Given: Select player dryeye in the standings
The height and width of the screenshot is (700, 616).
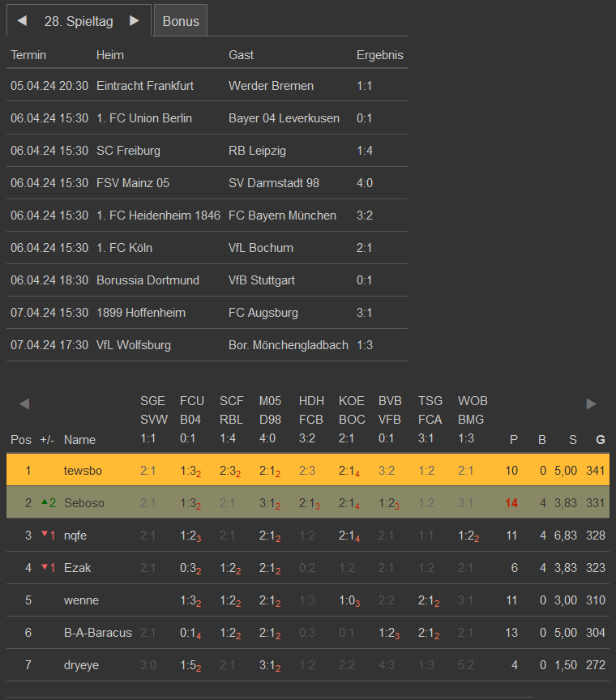Looking at the screenshot, I should point(80,664).
